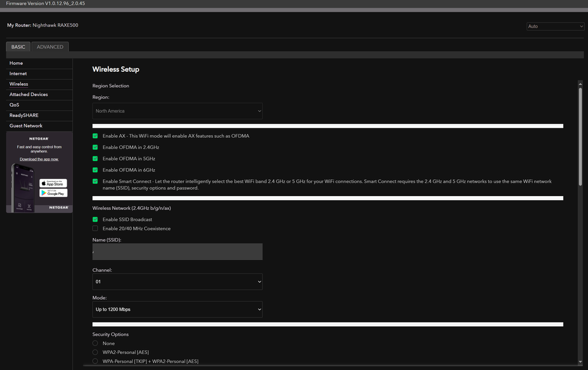588x370 pixels.
Task: Open the Auto language dropdown
Action: pyautogui.click(x=555, y=27)
